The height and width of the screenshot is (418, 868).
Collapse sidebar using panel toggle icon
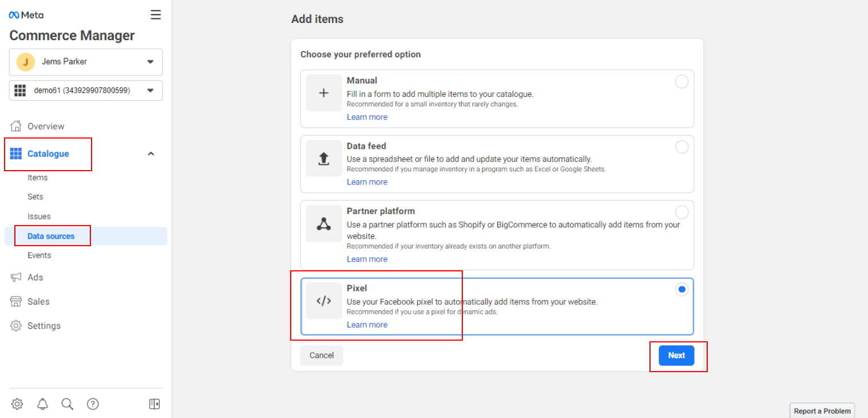154,404
